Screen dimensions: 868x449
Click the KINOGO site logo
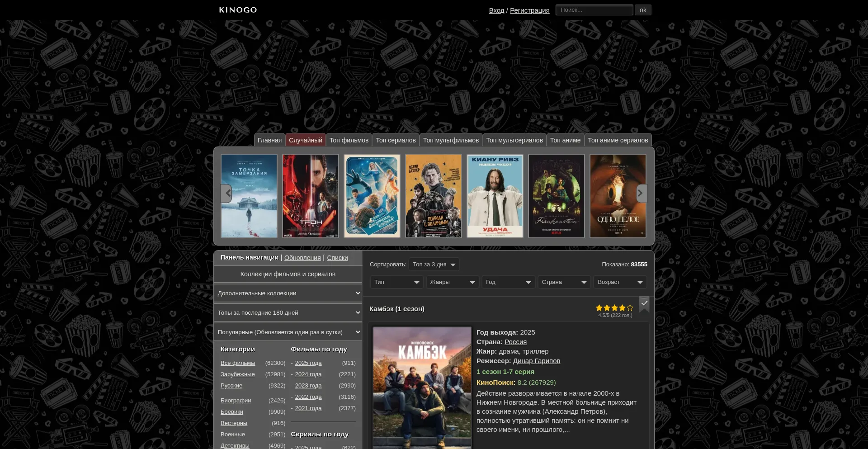pyautogui.click(x=238, y=10)
